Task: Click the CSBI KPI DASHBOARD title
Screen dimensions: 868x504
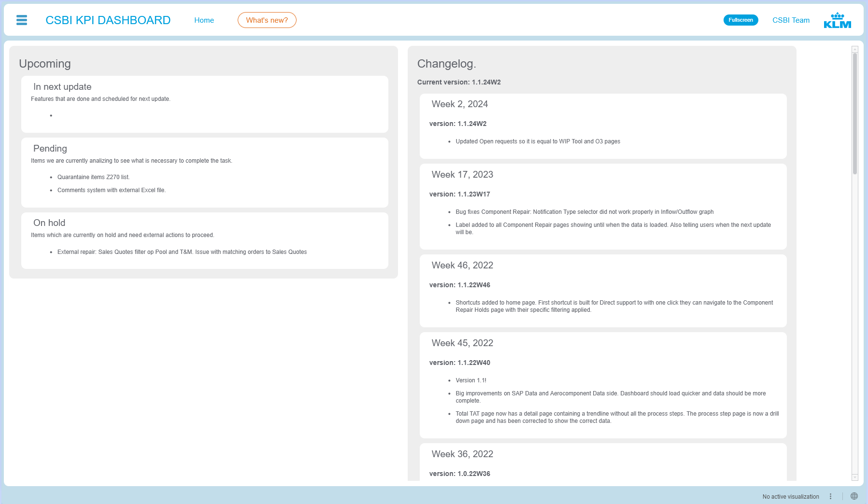Action: tap(108, 20)
